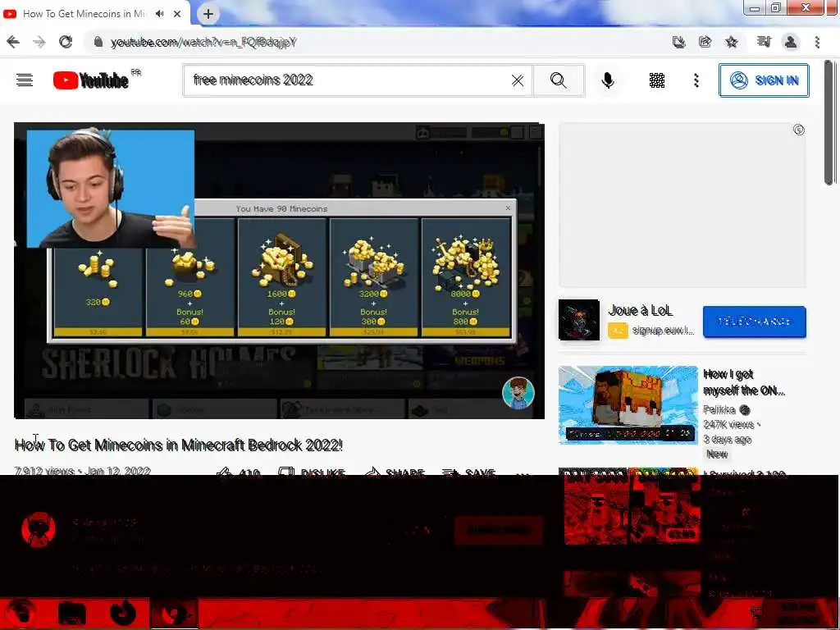Click the system tray clock

[x=798, y=614]
